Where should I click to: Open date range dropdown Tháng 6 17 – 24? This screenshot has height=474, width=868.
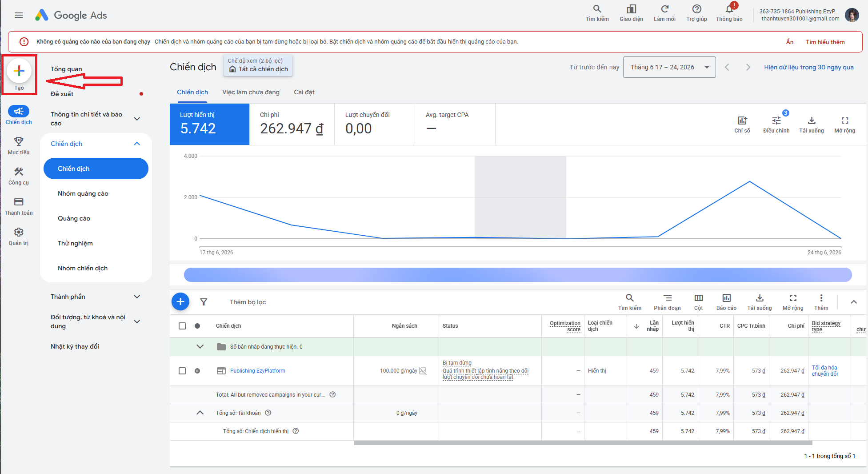tap(669, 67)
